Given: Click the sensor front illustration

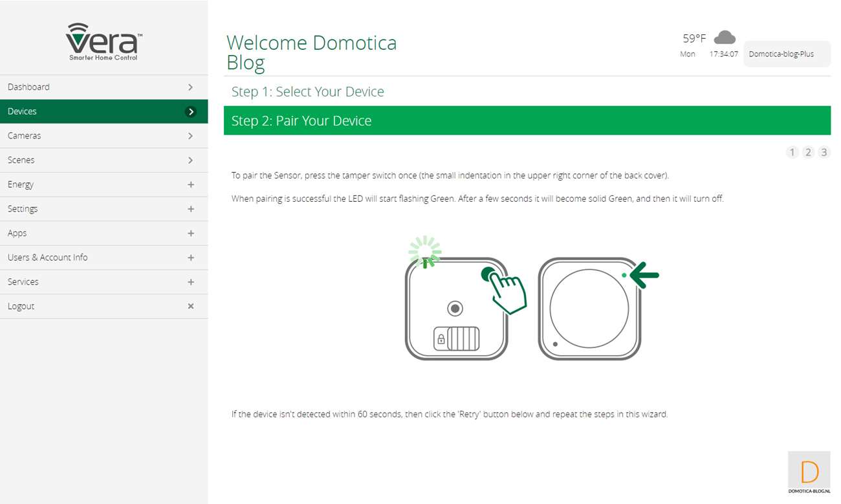Looking at the screenshot, I should [x=589, y=309].
